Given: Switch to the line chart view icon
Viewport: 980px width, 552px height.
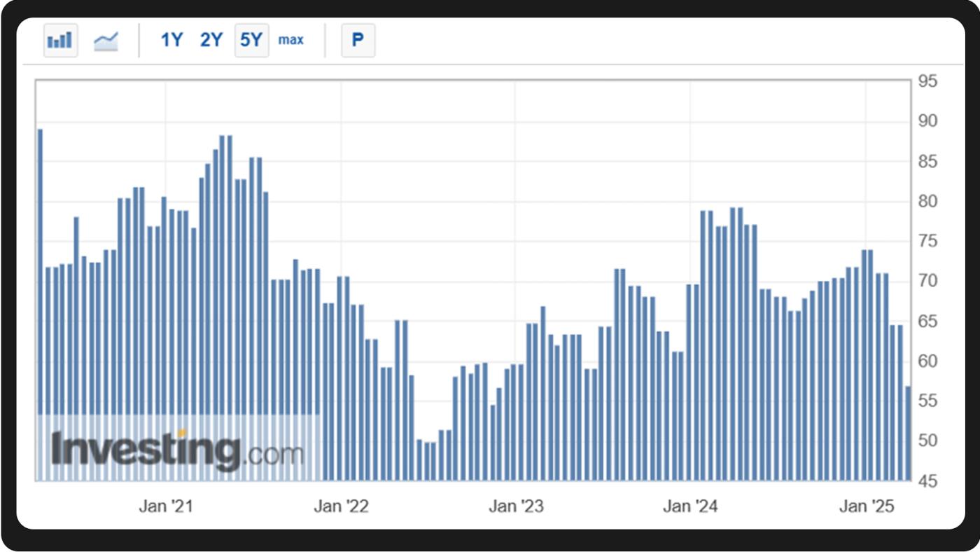Looking at the screenshot, I should click(106, 41).
